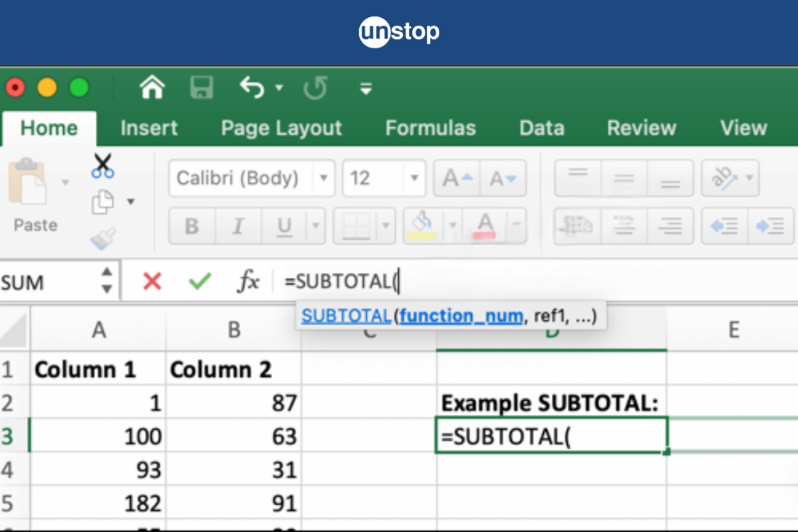Click the Increase Indent icon
The width and height of the screenshot is (798, 532).
tap(770, 226)
